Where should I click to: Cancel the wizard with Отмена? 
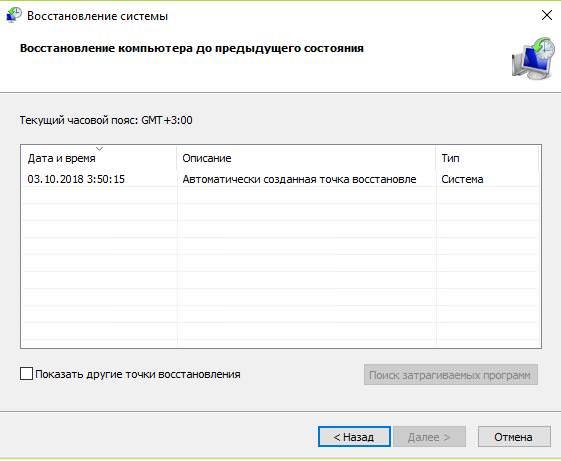(514, 437)
